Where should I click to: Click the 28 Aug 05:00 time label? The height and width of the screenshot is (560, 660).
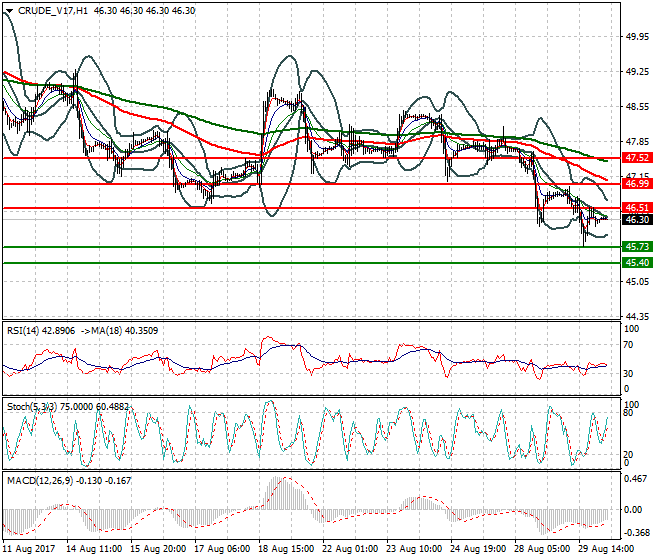pos(542,549)
